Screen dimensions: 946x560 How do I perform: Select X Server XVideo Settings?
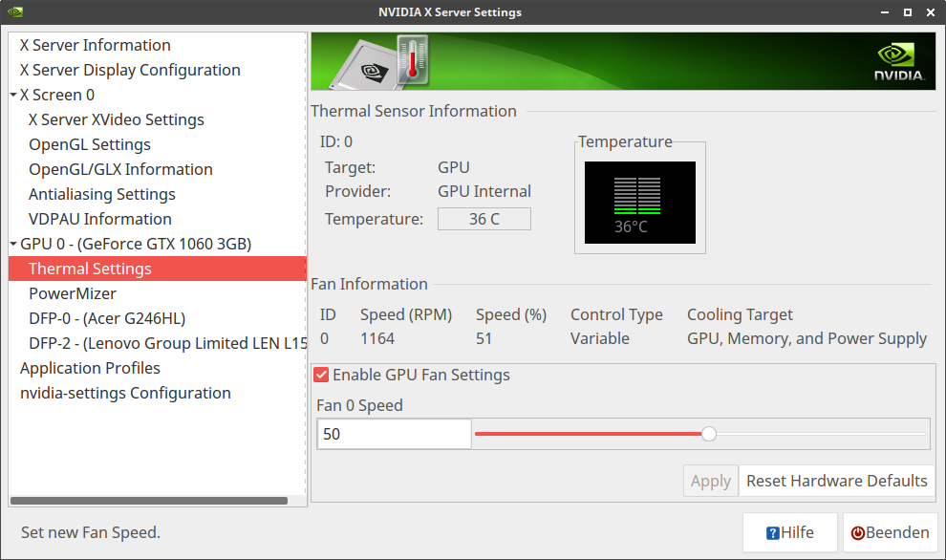(x=117, y=119)
